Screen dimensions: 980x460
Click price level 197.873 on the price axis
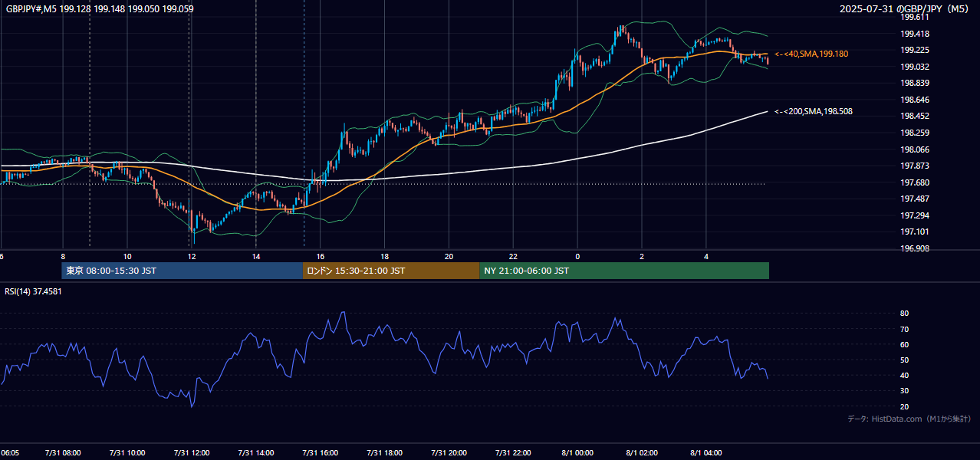click(914, 166)
